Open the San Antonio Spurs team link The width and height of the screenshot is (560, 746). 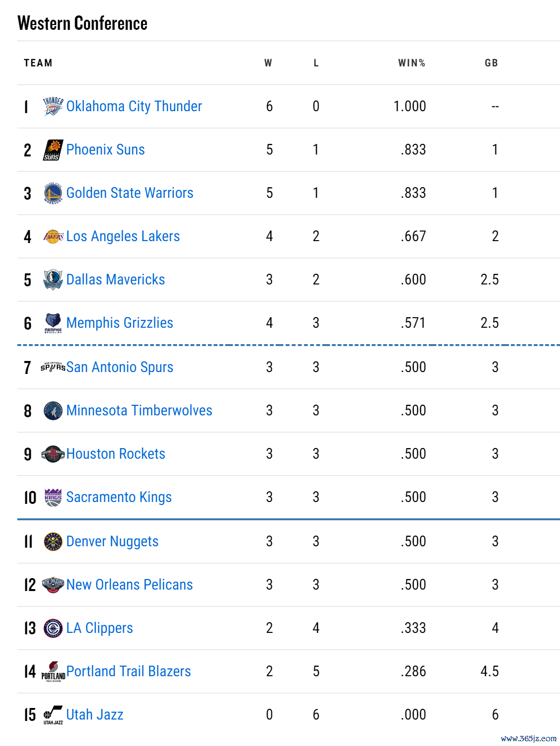pos(120,367)
